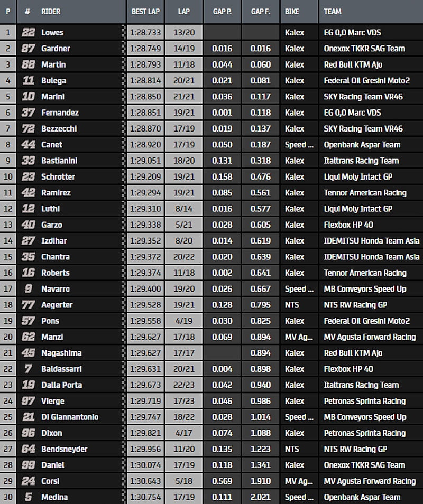The image size is (423, 504).
Task: Select Vierge's number 97 badge
Action: coord(28,401)
